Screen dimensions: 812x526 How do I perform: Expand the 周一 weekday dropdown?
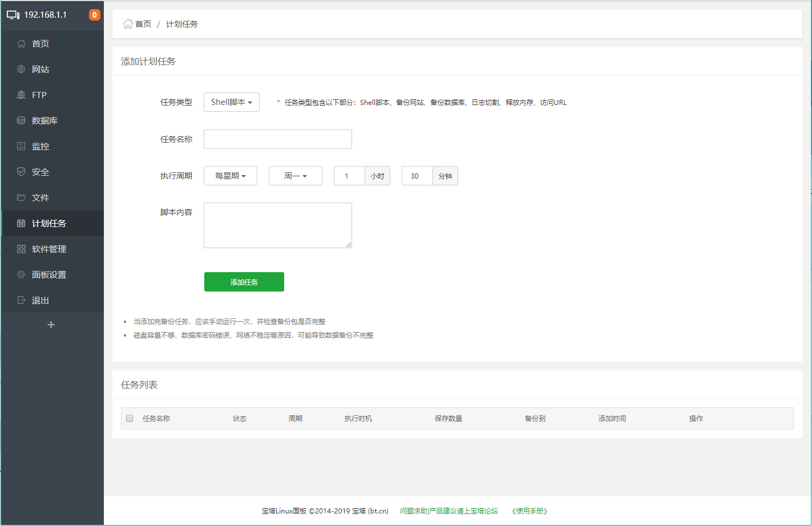coord(295,176)
